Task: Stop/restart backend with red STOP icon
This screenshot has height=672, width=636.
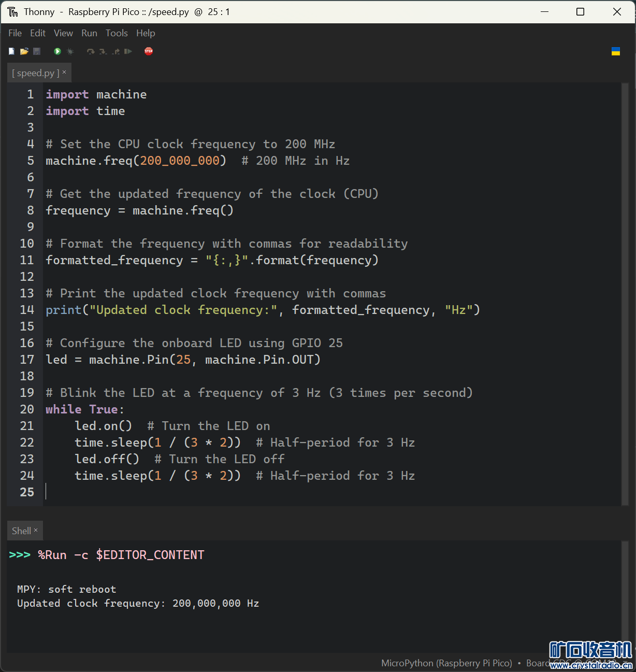Action: [x=149, y=51]
